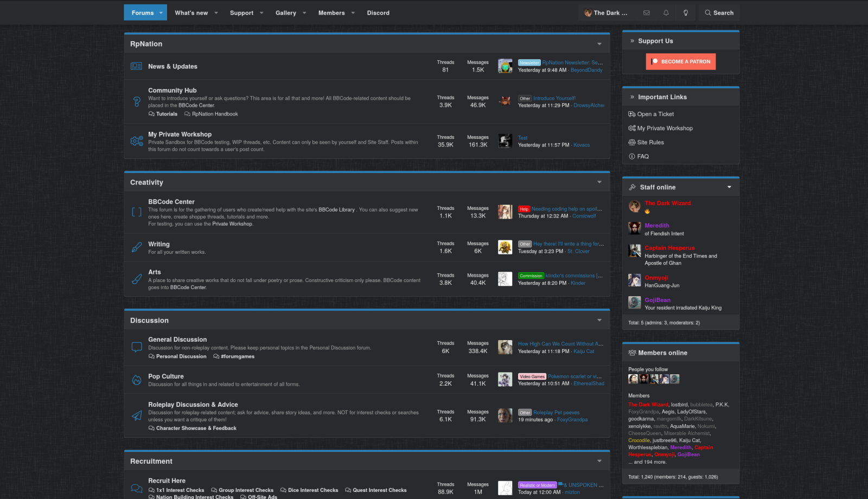This screenshot has width=868, height=499.
Task: Expand the Members dropdown arrow
Action: 353,12
